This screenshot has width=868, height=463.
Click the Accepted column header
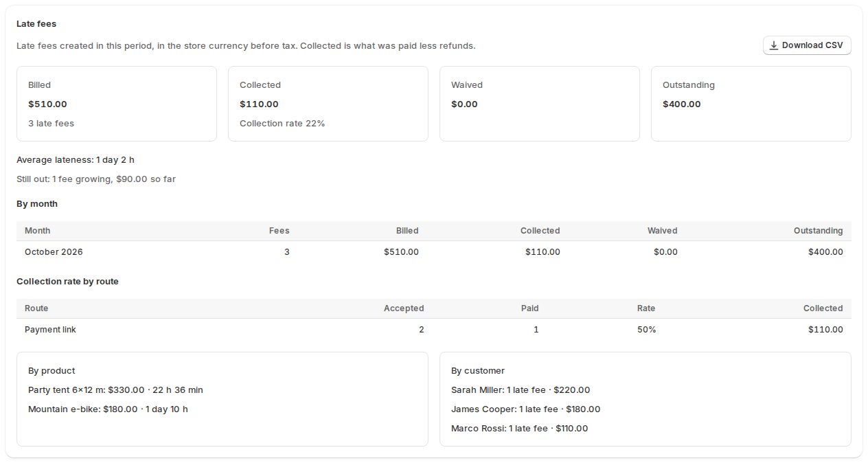(404, 308)
